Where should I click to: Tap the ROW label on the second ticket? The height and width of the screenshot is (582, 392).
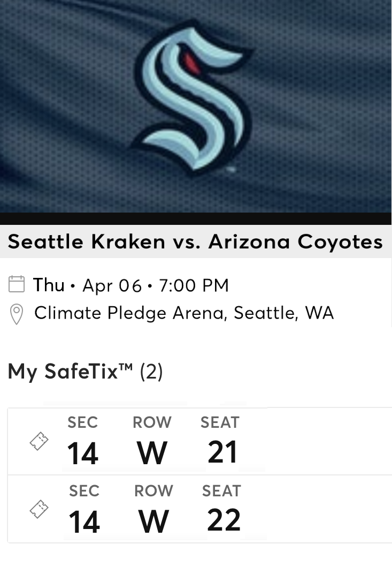click(153, 490)
